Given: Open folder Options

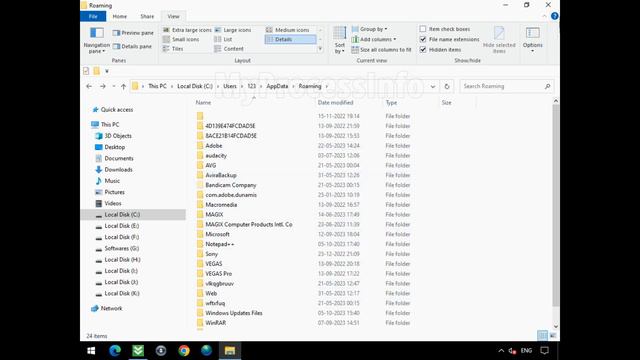Looking at the screenshot, I should 533,40.
